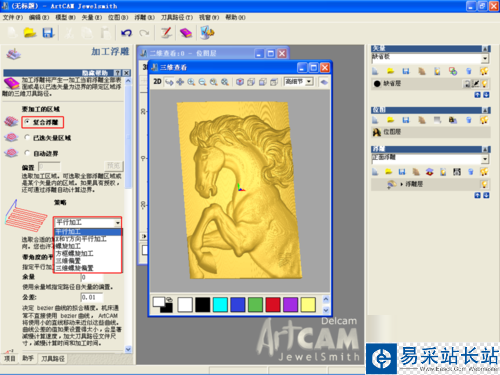Open the 刀具路径 menu

coord(177,17)
